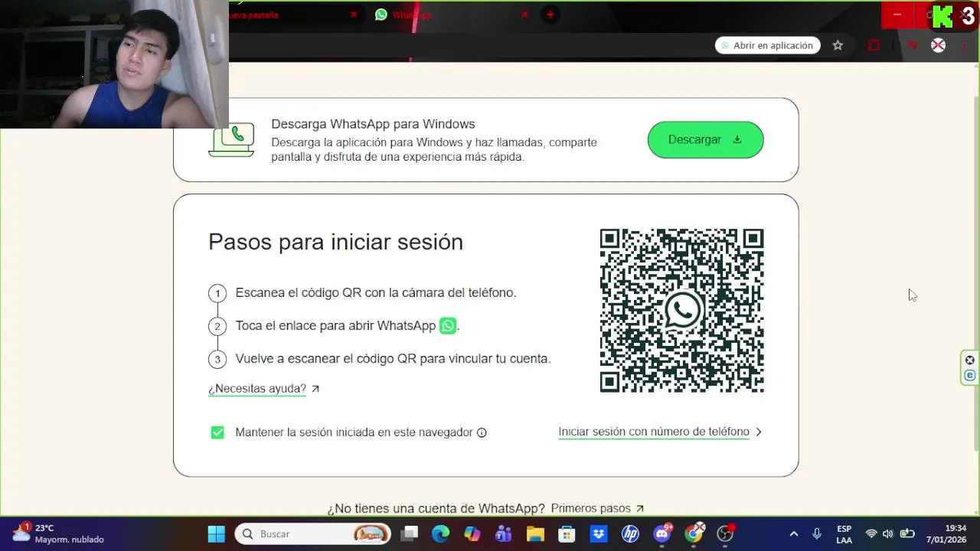Open Microsoft Teams from the taskbar
This screenshot has width=980, height=551.
tap(503, 533)
